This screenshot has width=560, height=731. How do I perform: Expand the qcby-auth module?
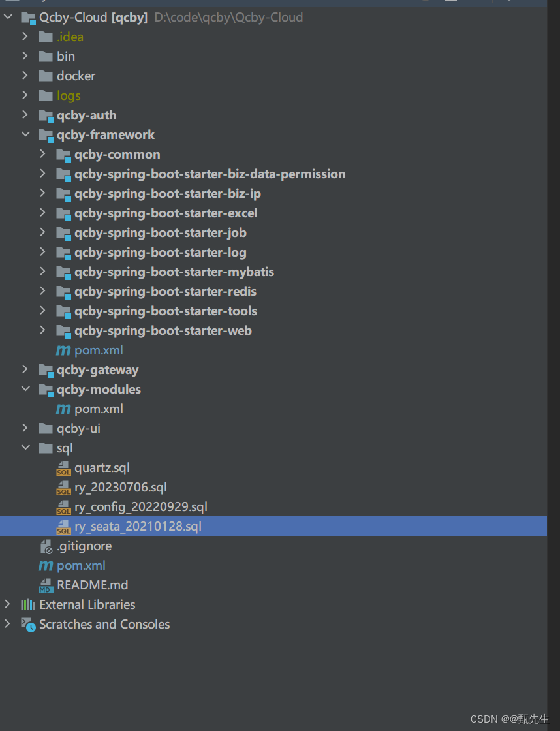tap(25, 115)
